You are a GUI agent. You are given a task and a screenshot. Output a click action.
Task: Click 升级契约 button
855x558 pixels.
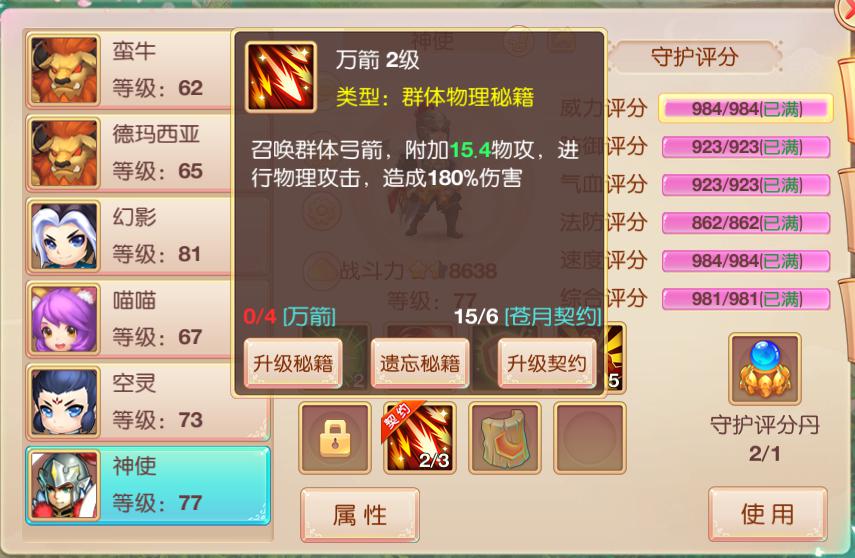coord(547,363)
